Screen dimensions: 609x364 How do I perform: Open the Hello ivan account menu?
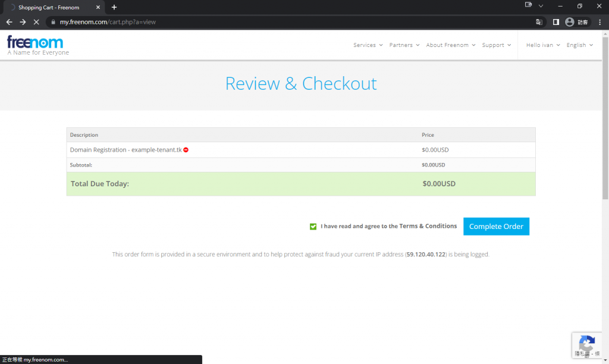point(543,45)
